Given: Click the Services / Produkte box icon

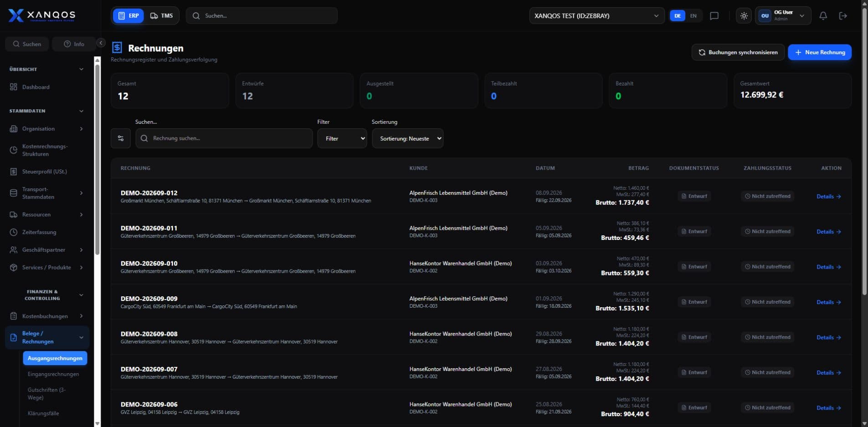Looking at the screenshot, I should point(14,268).
